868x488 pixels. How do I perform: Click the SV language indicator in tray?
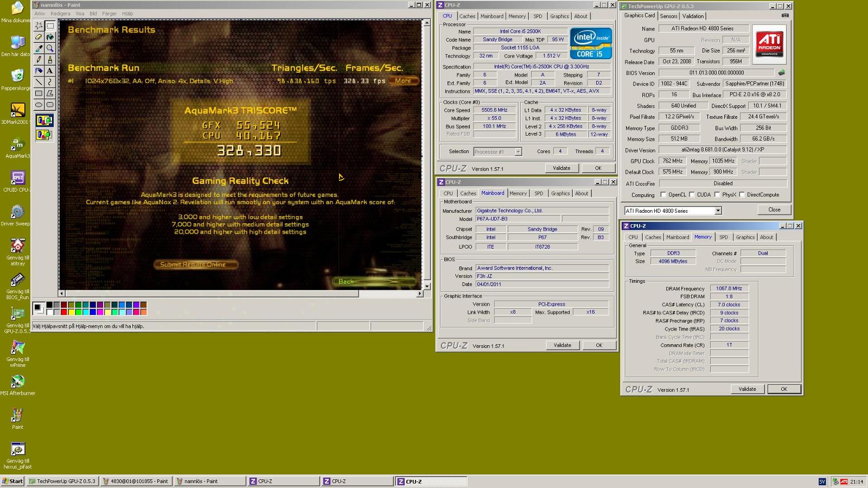click(822, 481)
